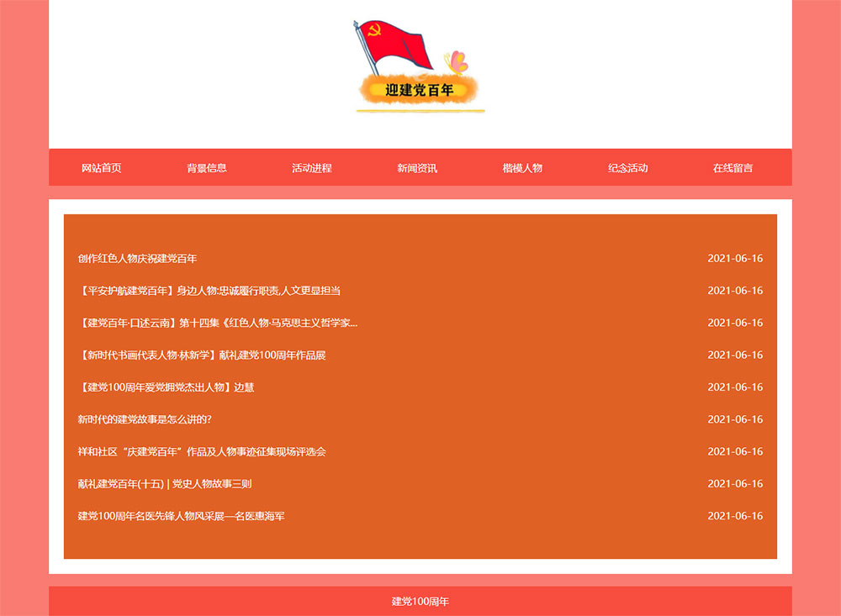The image size is (841, 616).
Task: Open the 【平安护航建党百年】身边人物 article
Action: tap(209, 291)
